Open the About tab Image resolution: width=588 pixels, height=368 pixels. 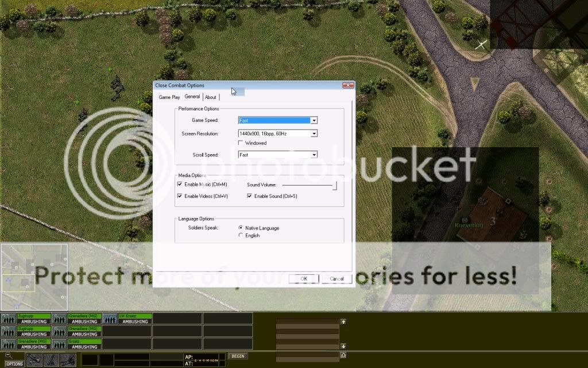click(211, 97)
